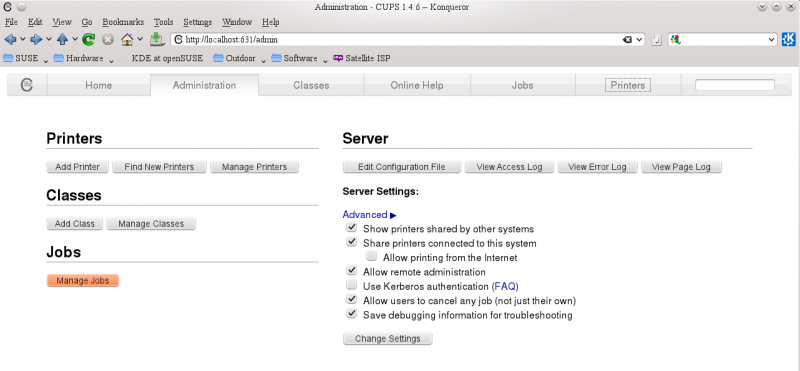Image resolution: width=800 pixels, height=371 pixels.
Task: Toggle Allow remote administration checkbox
Action: [x=352, y=270]
